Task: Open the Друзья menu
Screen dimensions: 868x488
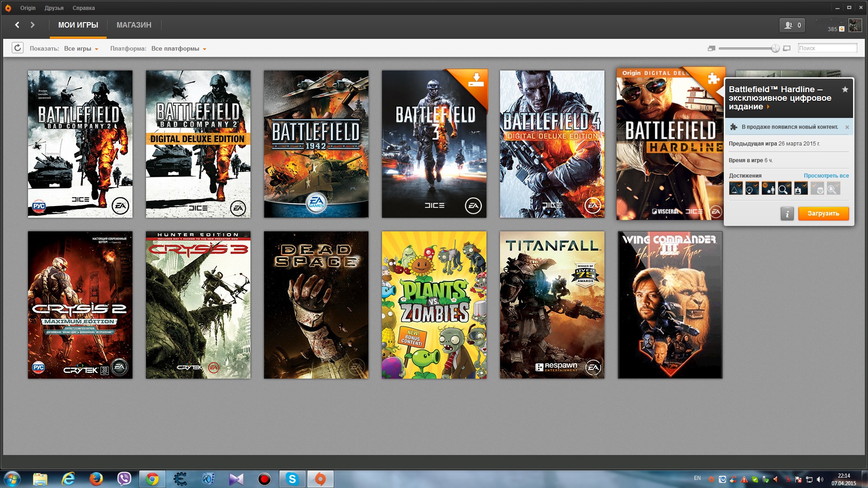Action: pyautogui.click(x=54, y=8)
